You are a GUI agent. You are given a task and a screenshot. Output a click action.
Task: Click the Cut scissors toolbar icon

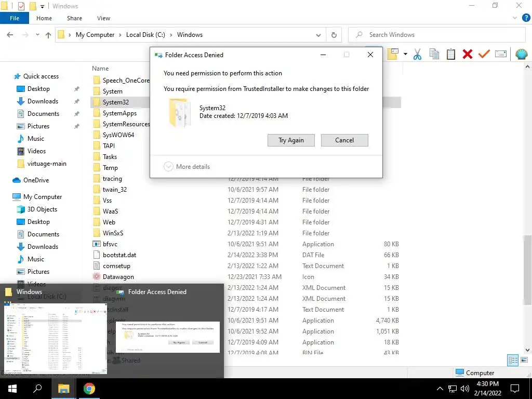417,54
